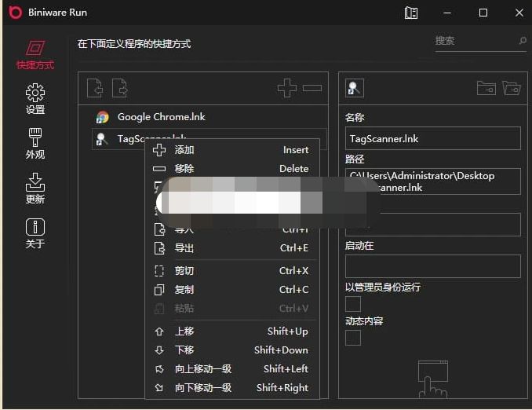
Task: Click the export icon above the shortcut list
Action: pyautogui.click(x=119, y=88)
